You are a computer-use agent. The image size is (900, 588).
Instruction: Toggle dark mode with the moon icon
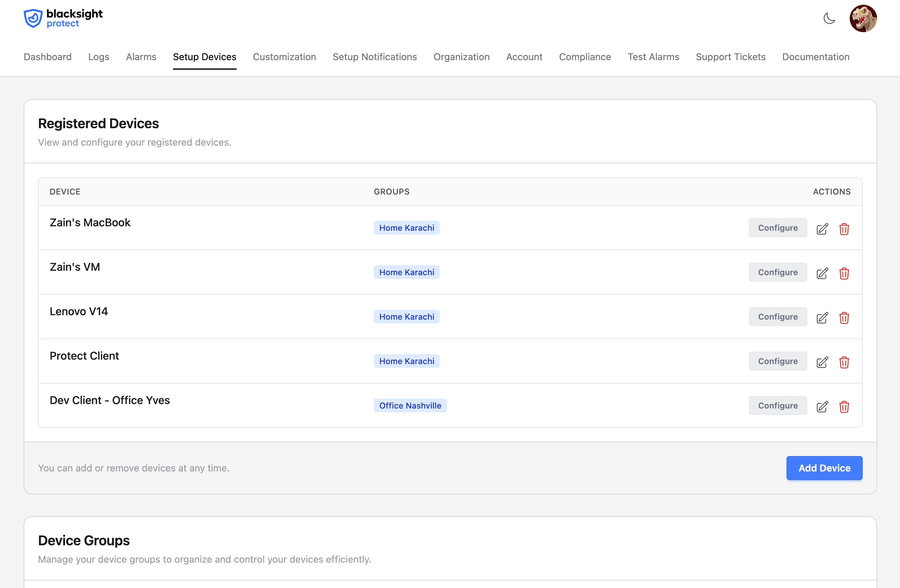[x=830, y=18]
